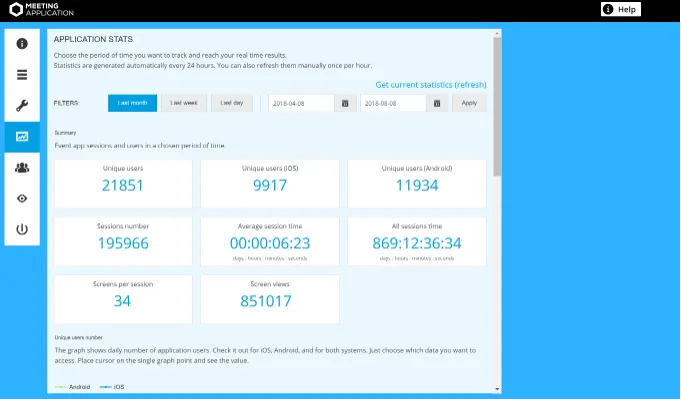Click Screens per session value 34
Viewport: 681px width, 399px height.
122,301
